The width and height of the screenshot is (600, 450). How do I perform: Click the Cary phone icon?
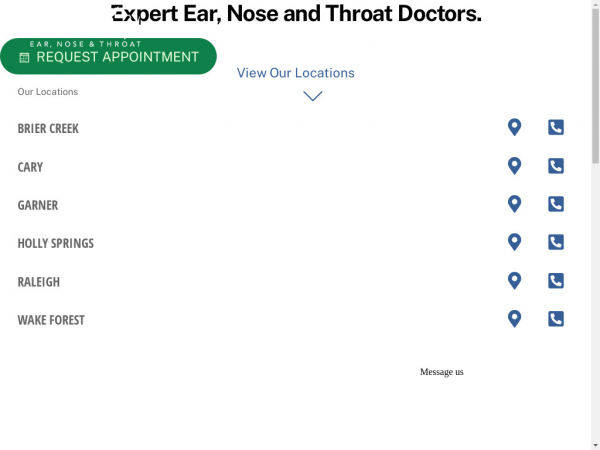click(556, 166)
